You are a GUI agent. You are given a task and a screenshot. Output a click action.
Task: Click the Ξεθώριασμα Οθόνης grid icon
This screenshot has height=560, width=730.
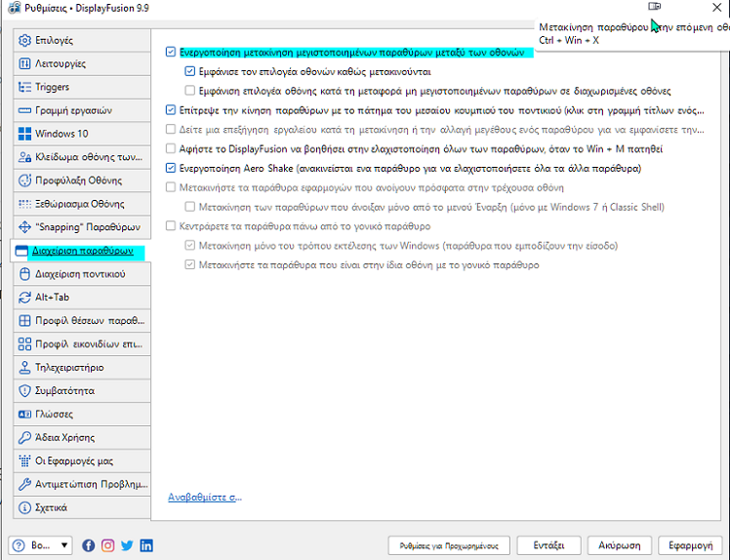tap(24, 204)
